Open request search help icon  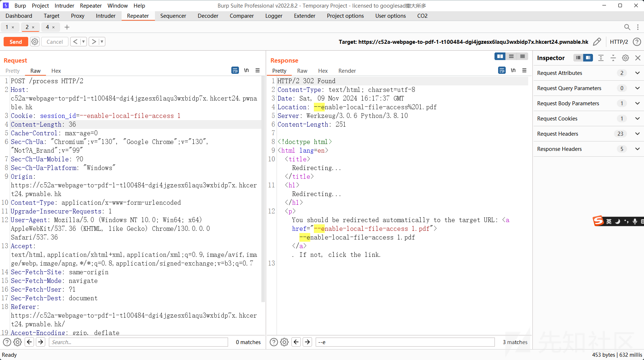click(7, 342)
